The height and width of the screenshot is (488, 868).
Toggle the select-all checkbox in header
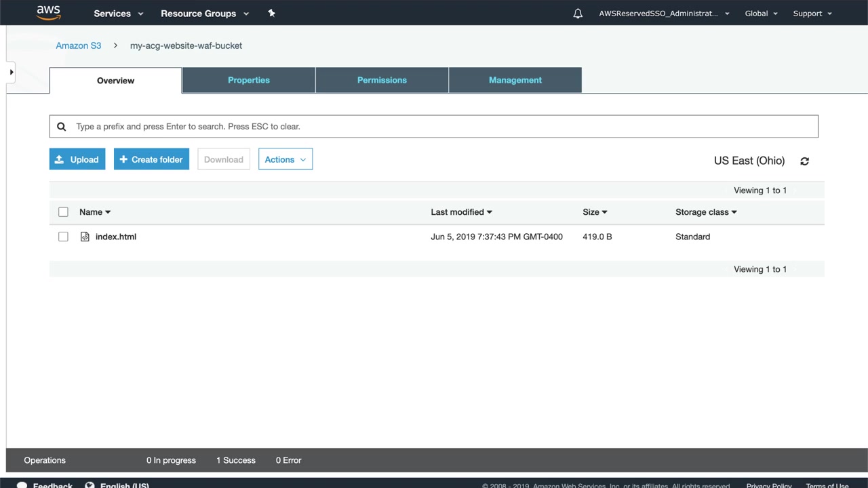tap(63, 212)
